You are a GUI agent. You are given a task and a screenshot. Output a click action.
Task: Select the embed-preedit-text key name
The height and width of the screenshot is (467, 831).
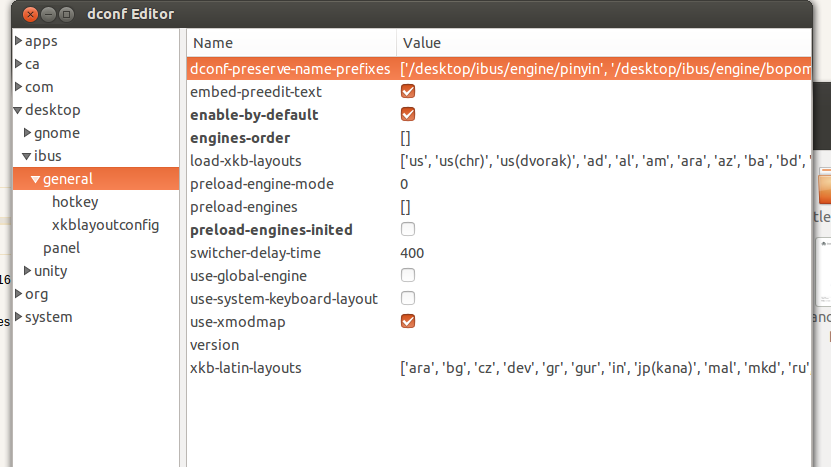(255, 92)
